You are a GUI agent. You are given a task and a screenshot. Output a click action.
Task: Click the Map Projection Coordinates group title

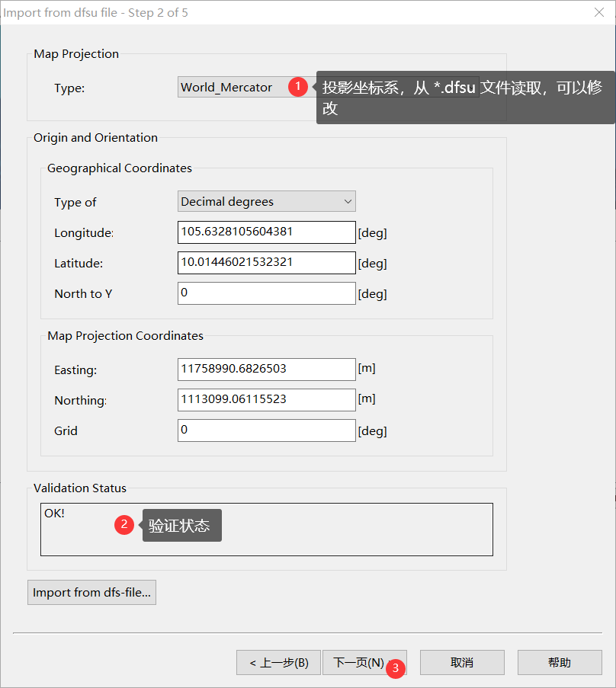pyautogui.click(x=126, y=336)
